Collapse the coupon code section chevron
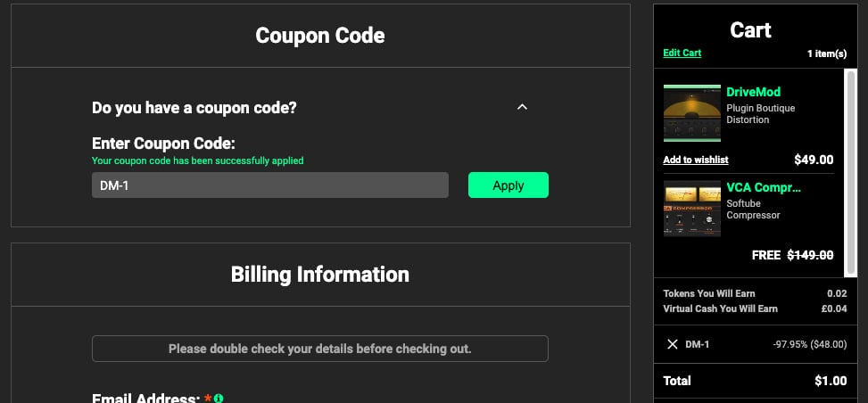Viewport: 868px width, 403px height. [x=522, y=107]
